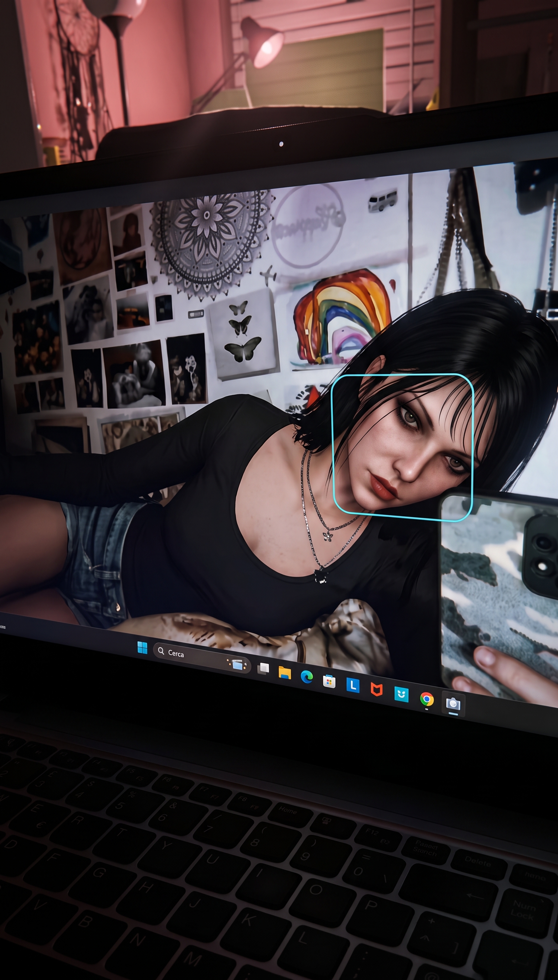The height and width of the screenshot is (980, 558).
Task: Select the active Camera app icon
Action: coord(453,704)
